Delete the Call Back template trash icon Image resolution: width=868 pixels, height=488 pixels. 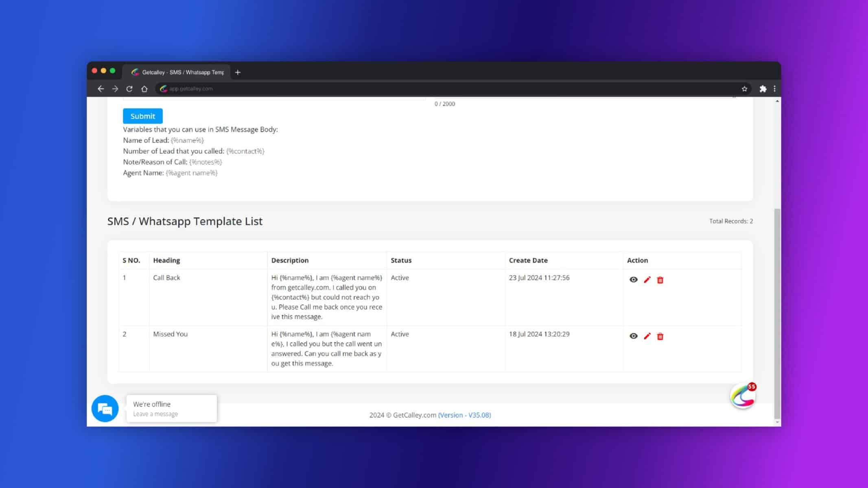point(660,280)
